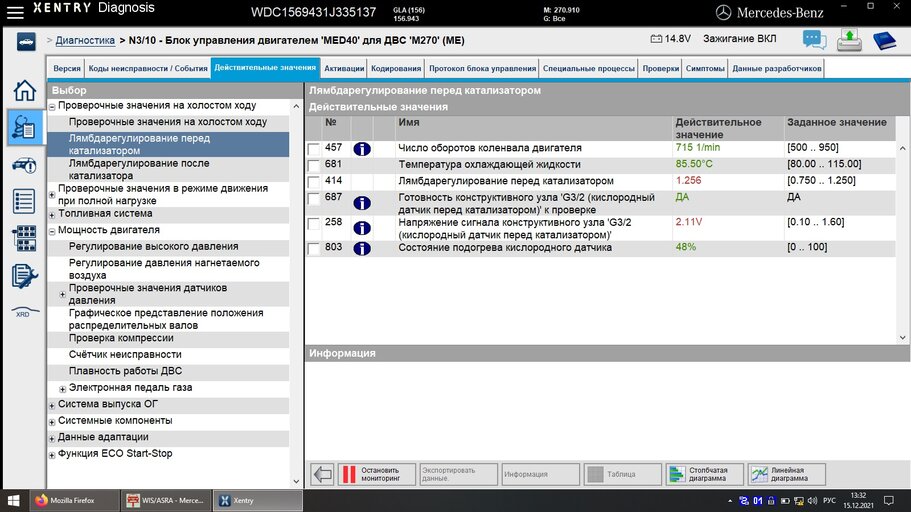Image resolution: width=911 pixels, height=512 pixels.
Task: Open the hamburger menu in Xentry header
Action: (15, 12)
